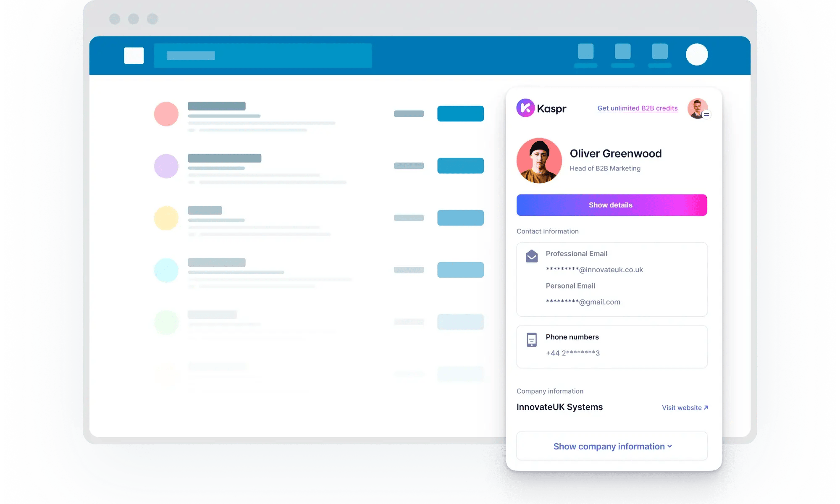This screenshot has width=840, height=504.
Task: Toggle visibility of professional email address
Action: (594, 269)
